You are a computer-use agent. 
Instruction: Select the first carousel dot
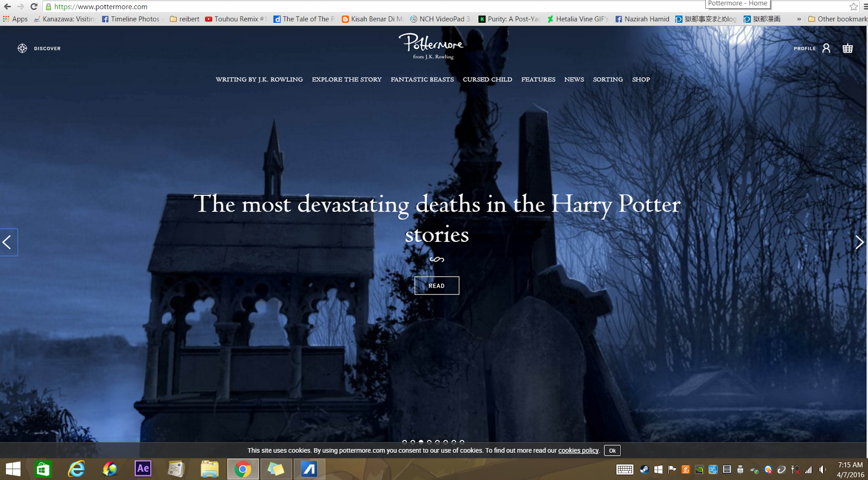(x=404, y=442)
